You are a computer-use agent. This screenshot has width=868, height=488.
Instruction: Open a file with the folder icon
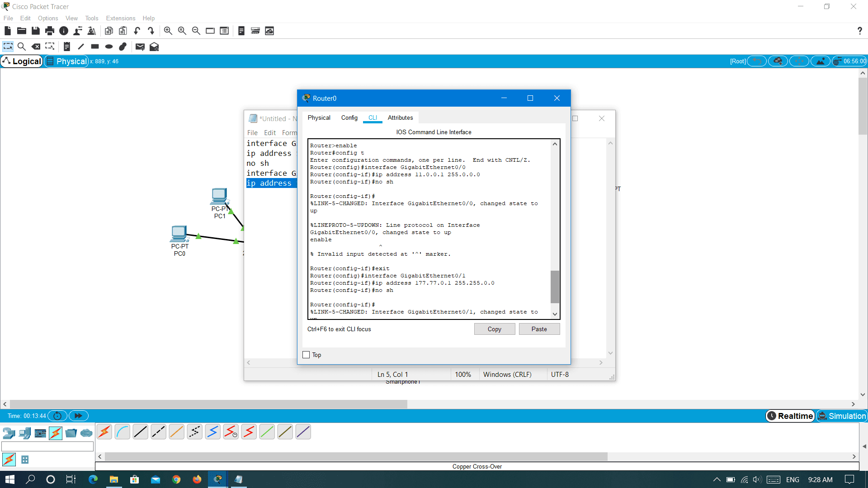[22, 31]
